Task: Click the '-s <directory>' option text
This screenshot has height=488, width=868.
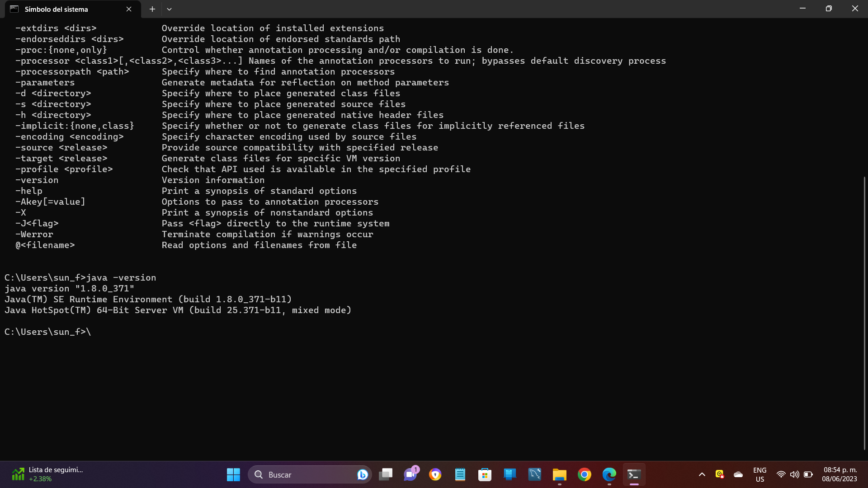Action: 53,104
